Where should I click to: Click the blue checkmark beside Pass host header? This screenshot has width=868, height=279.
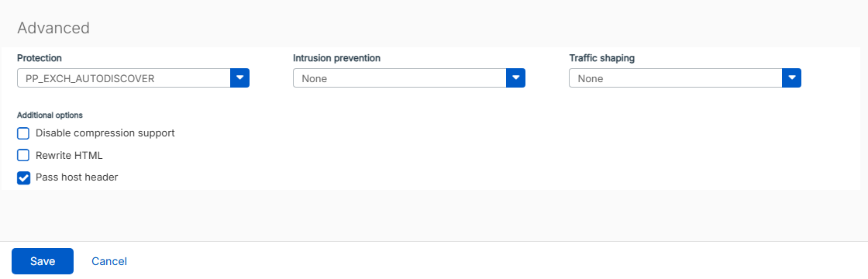pyautogui.click(x=23, y=177)
